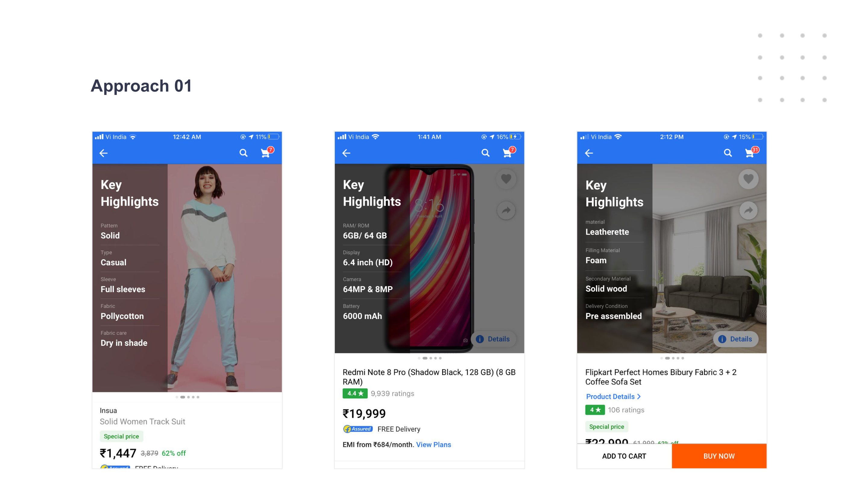Click the '6.4 inch (HD)' display highlight

(368, 263)
